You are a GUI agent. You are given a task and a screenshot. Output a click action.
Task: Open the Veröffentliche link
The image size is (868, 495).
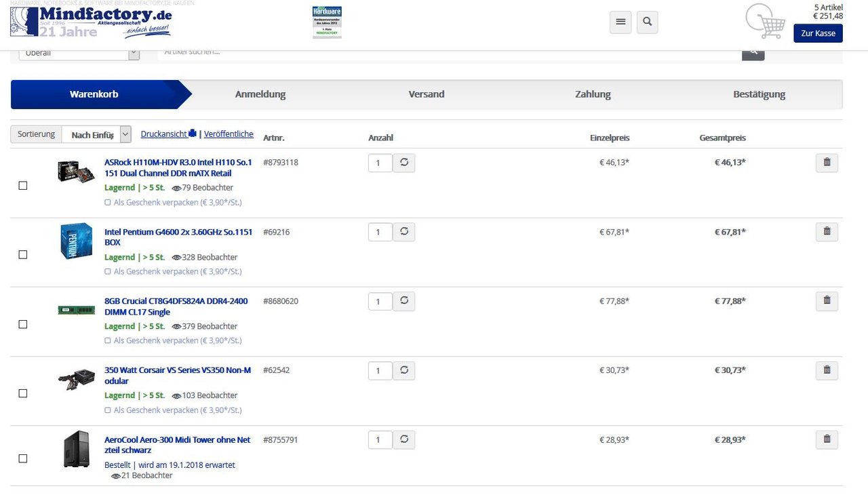[229, 134]
